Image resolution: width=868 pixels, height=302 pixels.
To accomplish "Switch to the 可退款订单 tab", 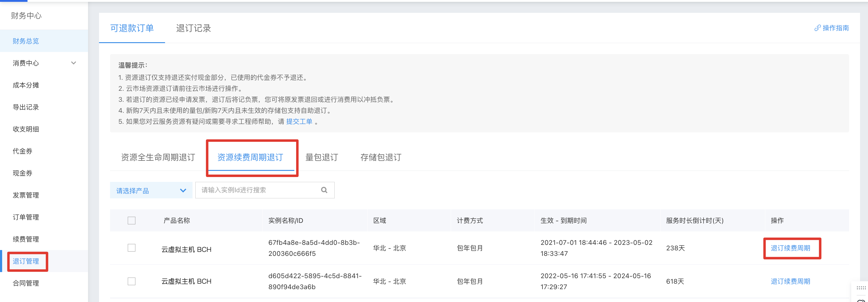I will tap(132, 28).
